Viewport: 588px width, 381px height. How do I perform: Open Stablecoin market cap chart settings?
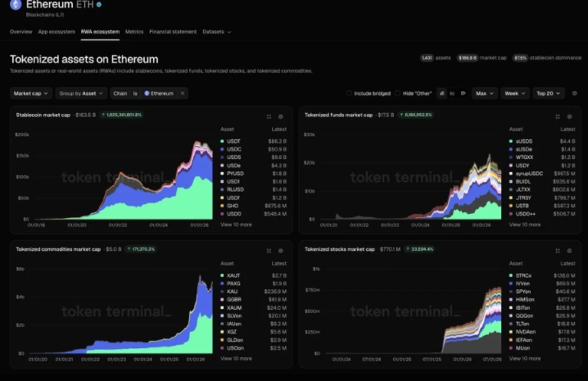point(281,117)
